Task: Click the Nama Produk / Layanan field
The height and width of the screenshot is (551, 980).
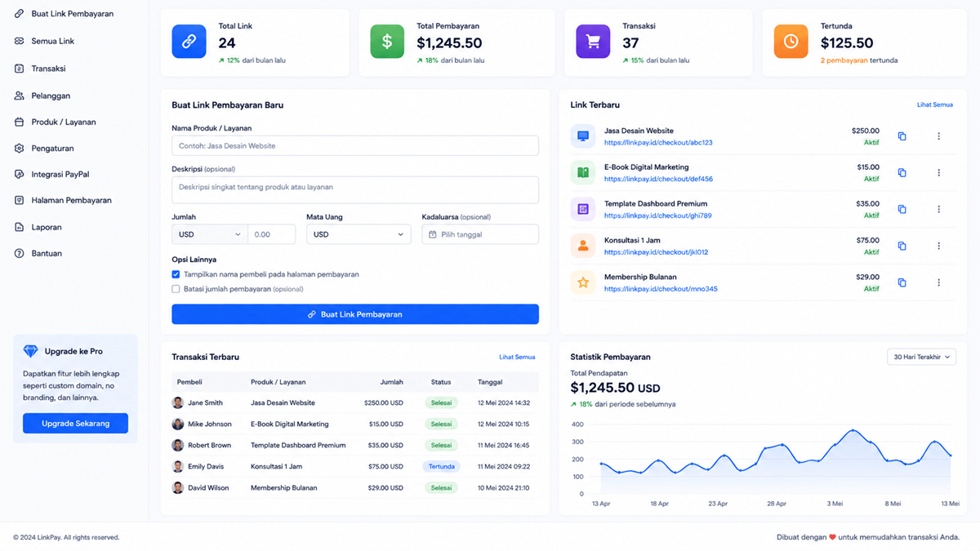Action: [355, 146]
